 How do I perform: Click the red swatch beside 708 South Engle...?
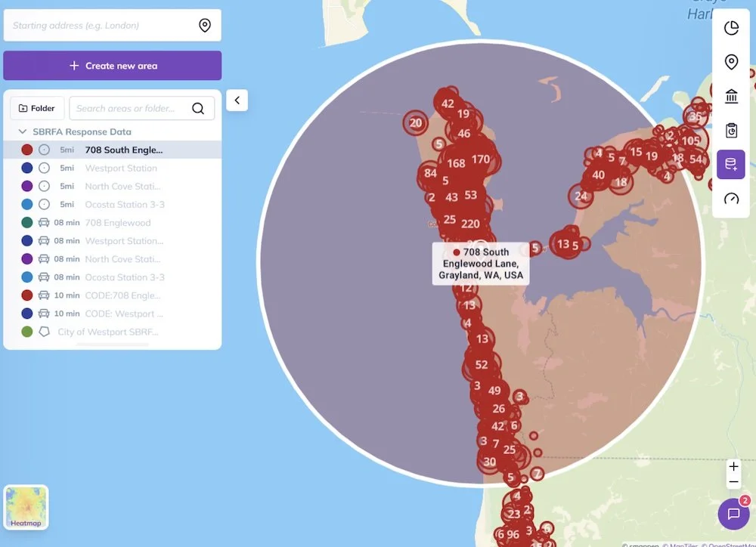coord(27,150)
